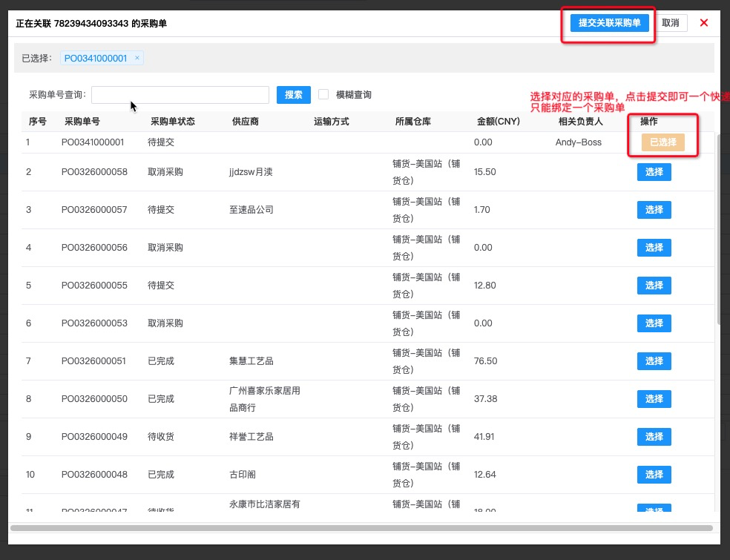Select purchase order PO0326000057
This screenshot has width=730, height=560.
(x=654, y=209)
